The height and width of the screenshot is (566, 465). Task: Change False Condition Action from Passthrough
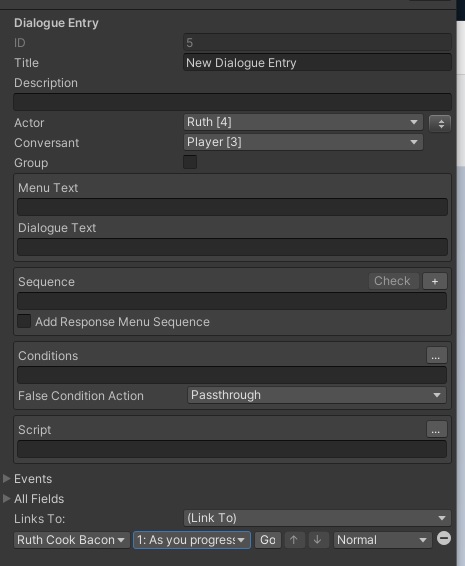(x=317, y=395)
